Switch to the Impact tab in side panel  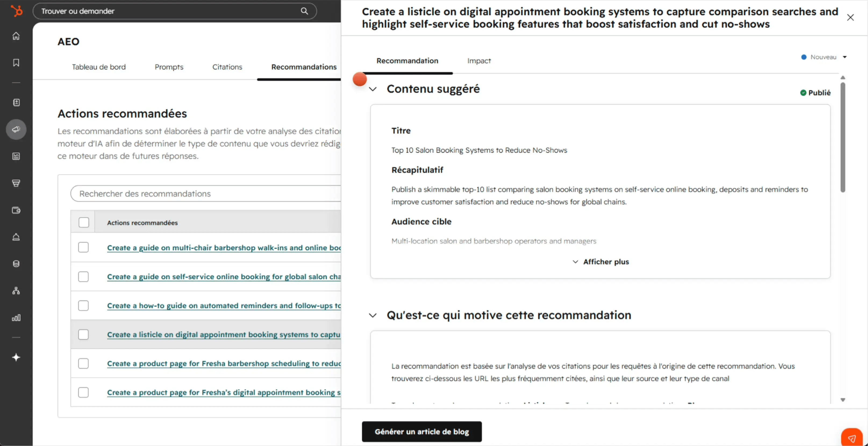[x=479, y=61]
